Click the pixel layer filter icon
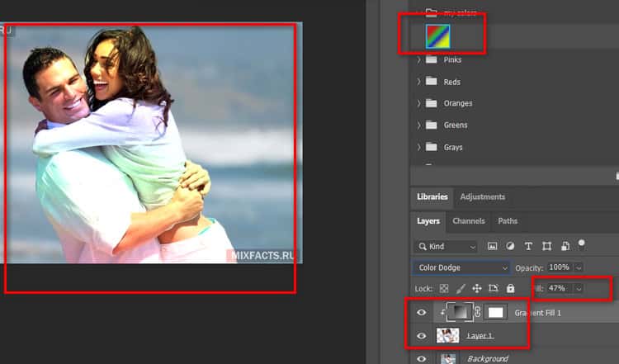 click(x=493, y=246)
